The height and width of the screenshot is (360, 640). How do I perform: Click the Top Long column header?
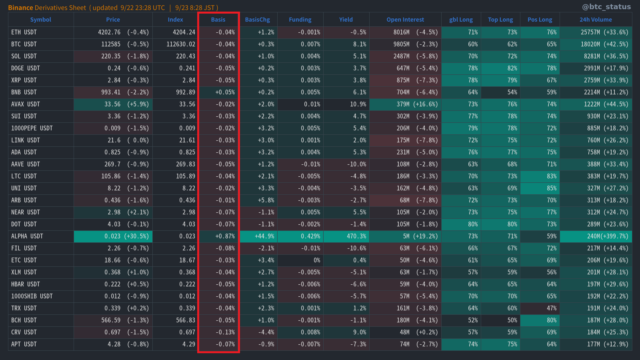click(500, 20)
